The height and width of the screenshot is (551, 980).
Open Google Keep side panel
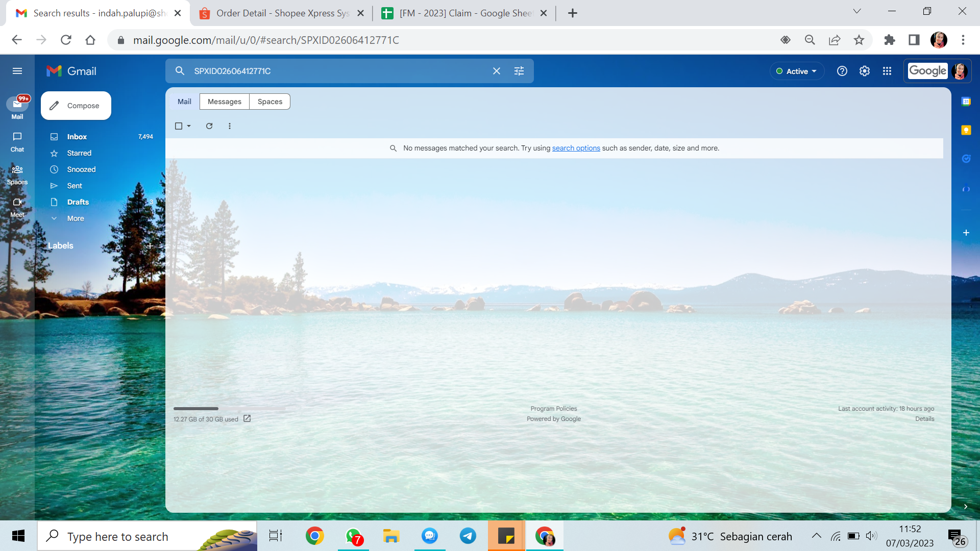(x=966, y=130)
